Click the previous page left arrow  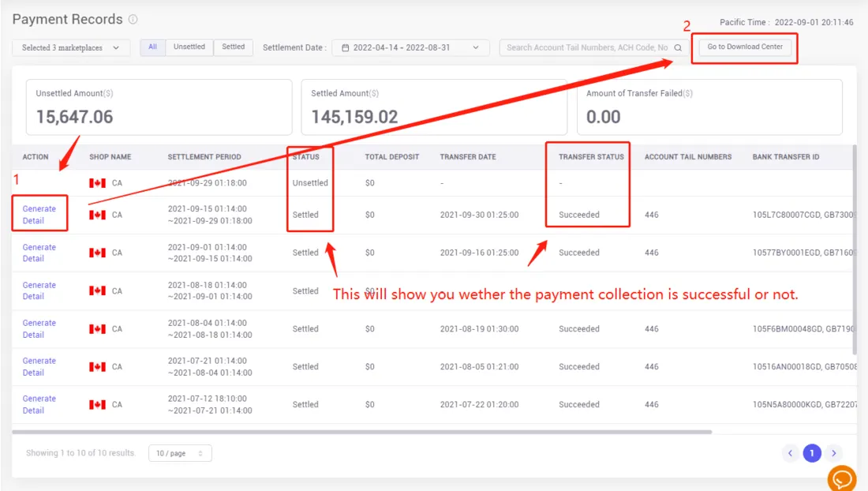tap(791, 453)
